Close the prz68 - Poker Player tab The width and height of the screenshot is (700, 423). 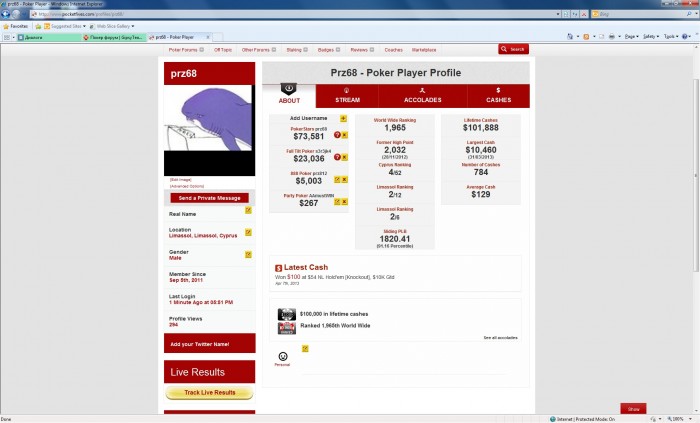point(208,37)
